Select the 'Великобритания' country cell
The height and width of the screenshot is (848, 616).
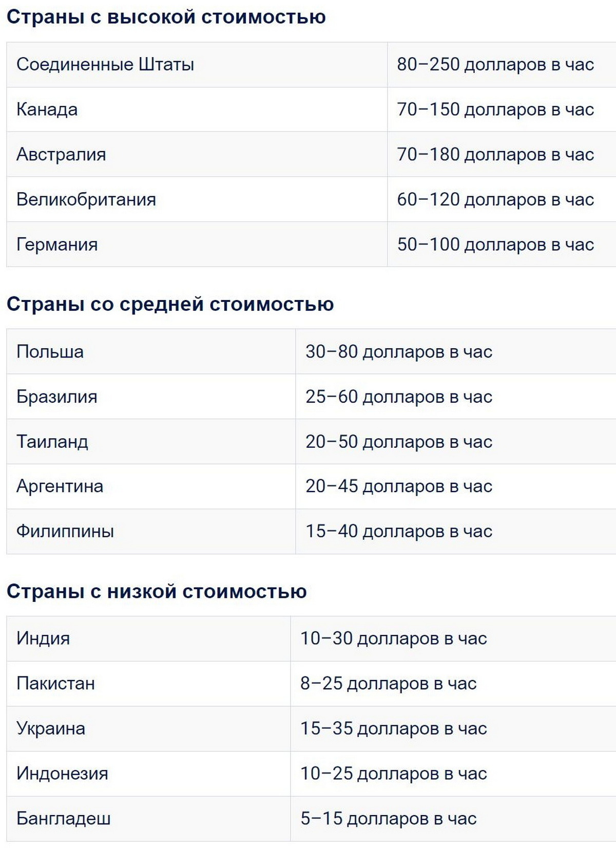[86, 199]
